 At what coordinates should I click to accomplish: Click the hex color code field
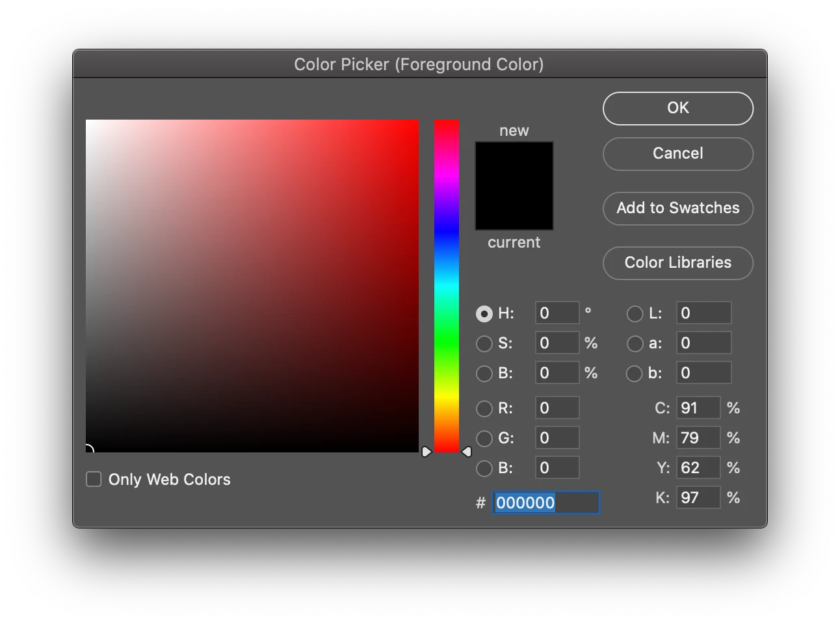point(546,502)
